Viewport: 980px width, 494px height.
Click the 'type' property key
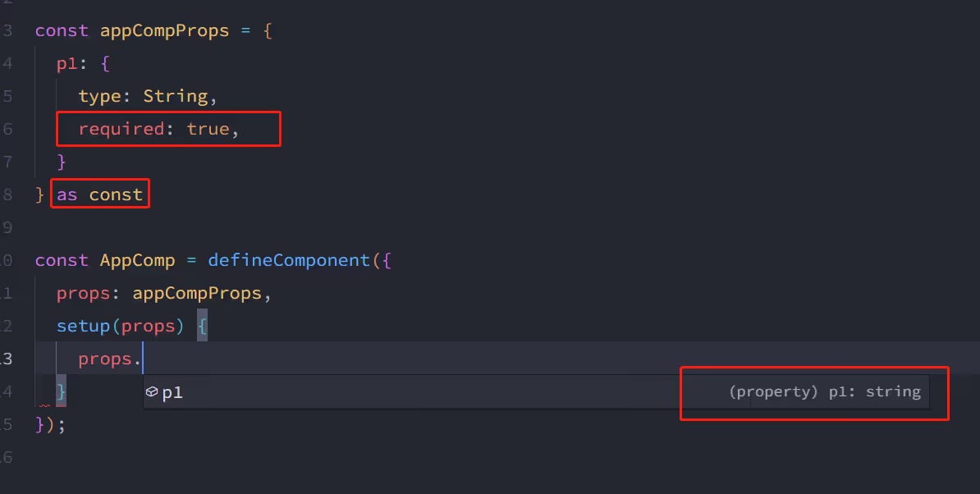[99, 96]
